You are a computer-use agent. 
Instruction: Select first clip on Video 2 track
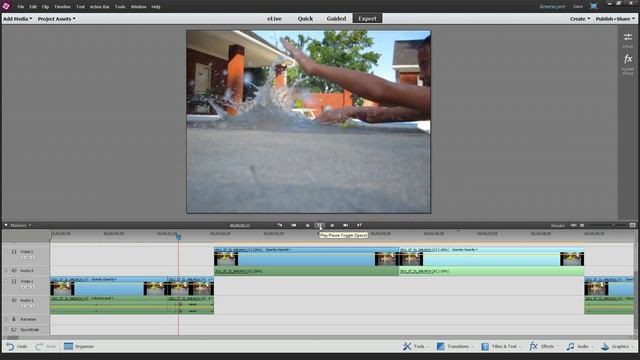tap(306, 257)
